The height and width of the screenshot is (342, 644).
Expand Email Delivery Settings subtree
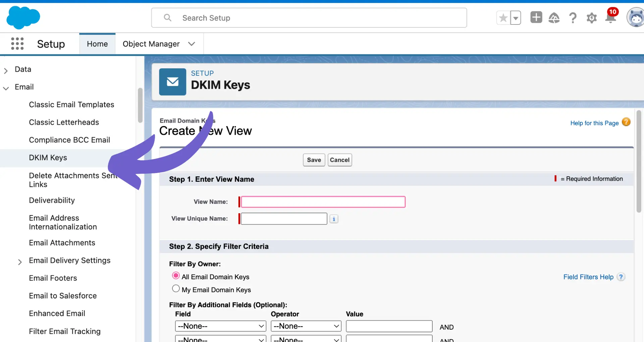[20, 262]
